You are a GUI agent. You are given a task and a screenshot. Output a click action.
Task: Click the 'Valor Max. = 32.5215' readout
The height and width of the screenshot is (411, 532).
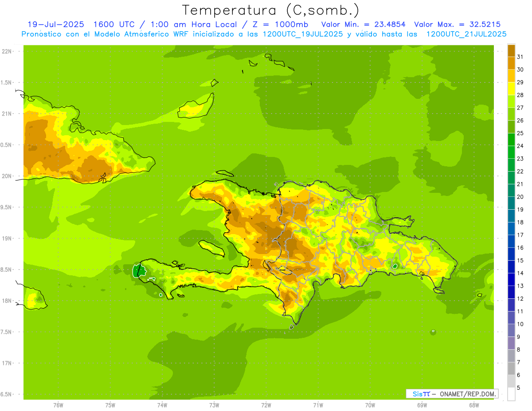pyautogui.click(x=458, y=24)
